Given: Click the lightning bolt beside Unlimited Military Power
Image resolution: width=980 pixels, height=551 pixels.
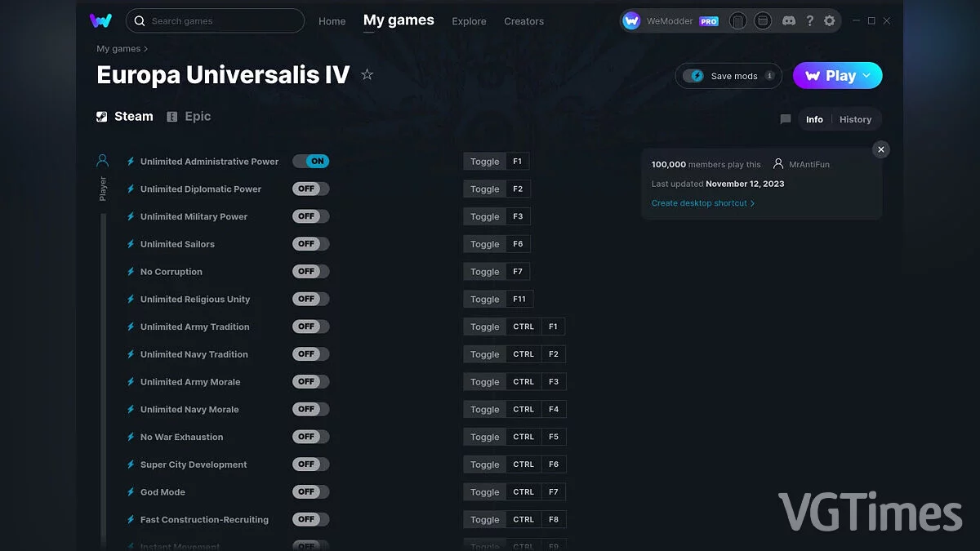Looking at the screenshot, I should click(131, 216).
